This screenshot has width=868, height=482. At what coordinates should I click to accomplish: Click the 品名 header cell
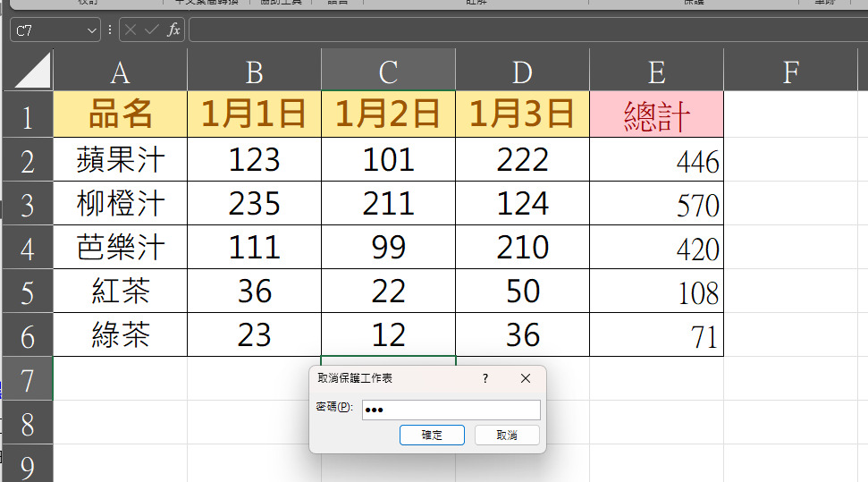pyautogui.click(x=120, y=114)
